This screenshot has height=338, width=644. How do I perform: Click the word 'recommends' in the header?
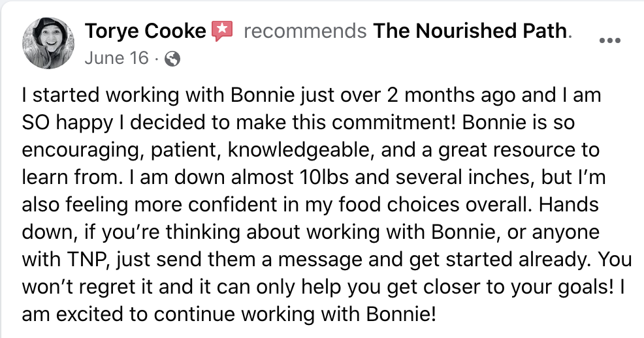coord(305,31)
